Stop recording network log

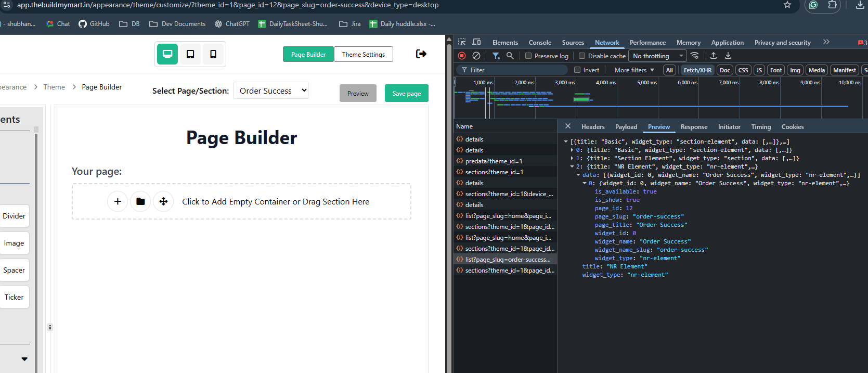tap(462, 56)
